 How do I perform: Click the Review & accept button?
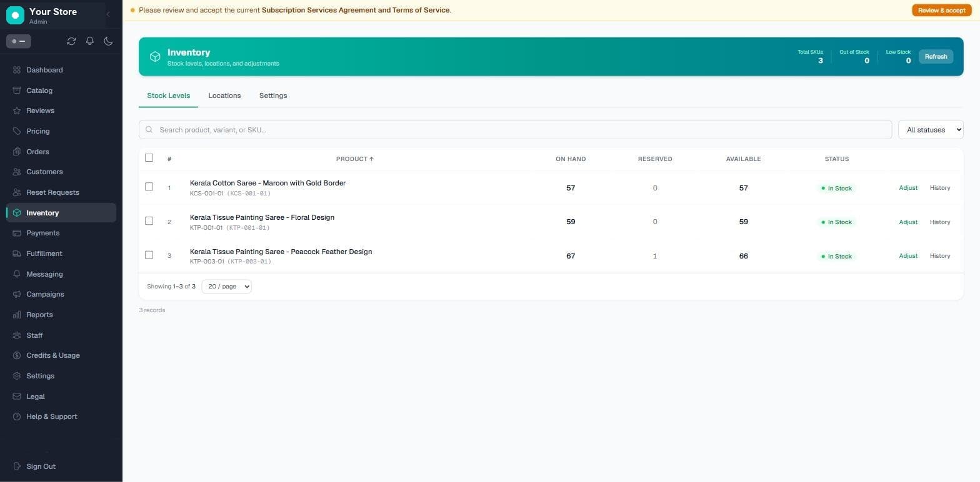coord(941,11)
